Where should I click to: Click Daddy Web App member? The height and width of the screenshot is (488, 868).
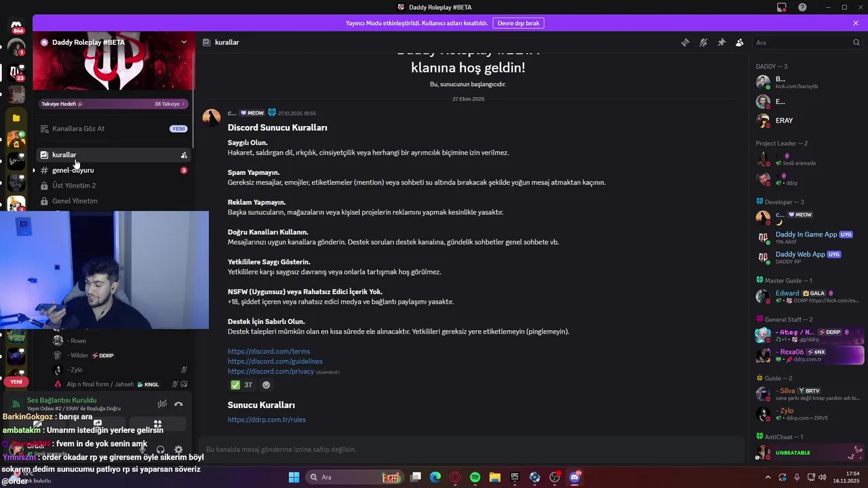pos(809,258)
